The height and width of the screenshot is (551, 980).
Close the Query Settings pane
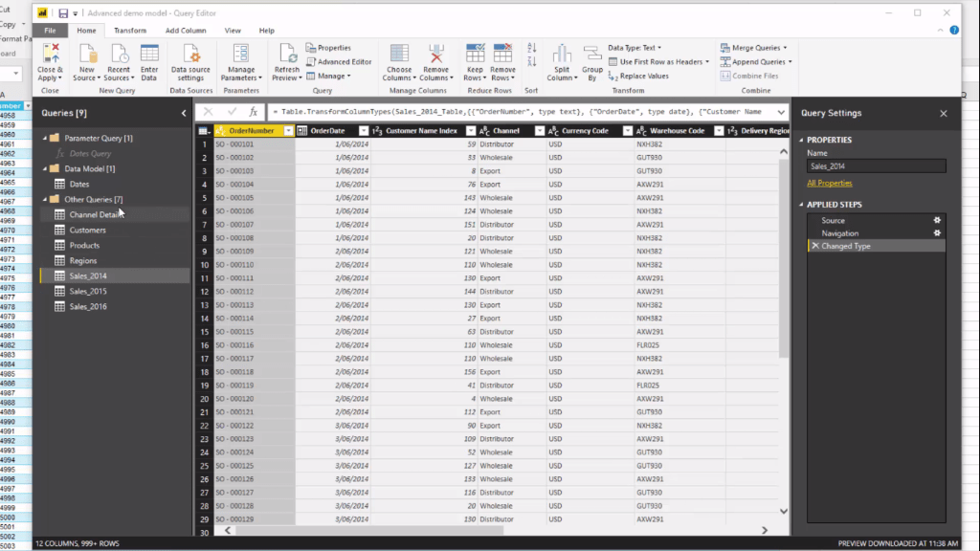point(944,113)
